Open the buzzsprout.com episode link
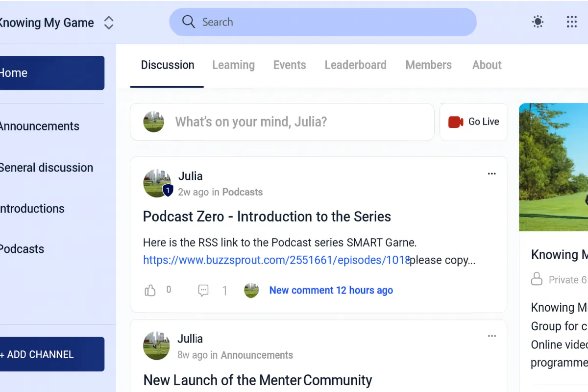 point(276,260)
